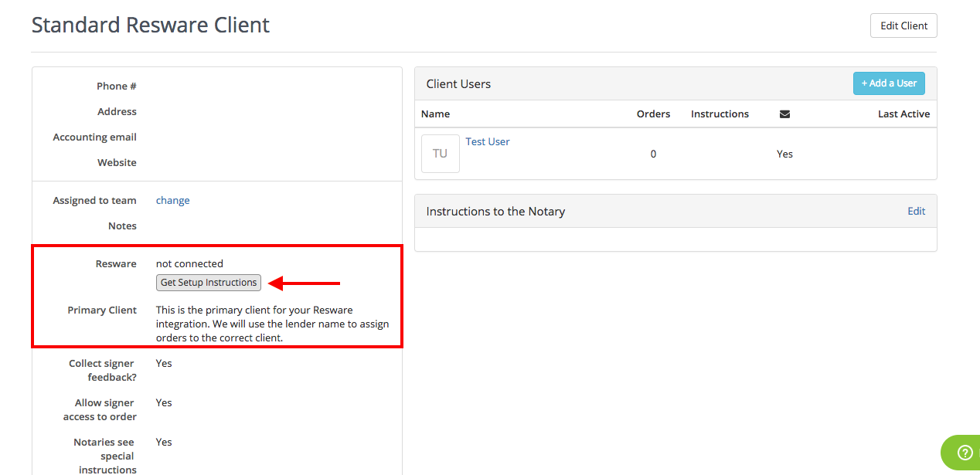Image resolution: width=980 pixels, height=475 pixels.
Task: Click the Notes field label
Action: 122,226
